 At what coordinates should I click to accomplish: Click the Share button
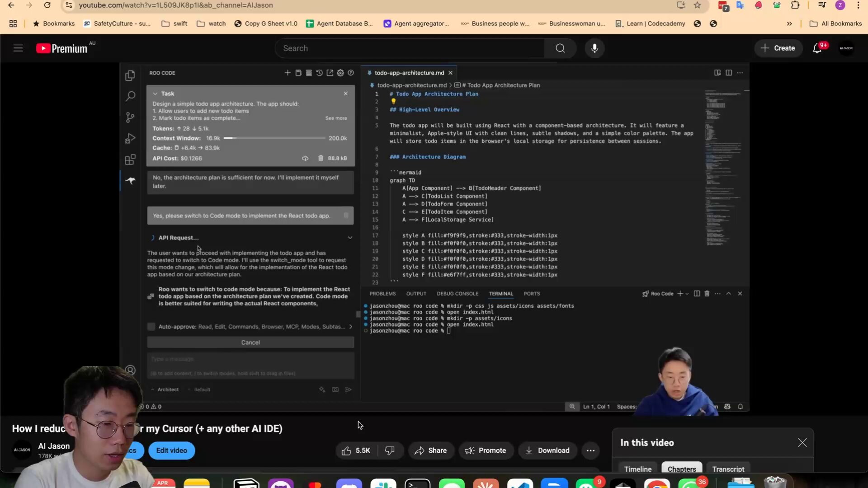click(431, 450)
